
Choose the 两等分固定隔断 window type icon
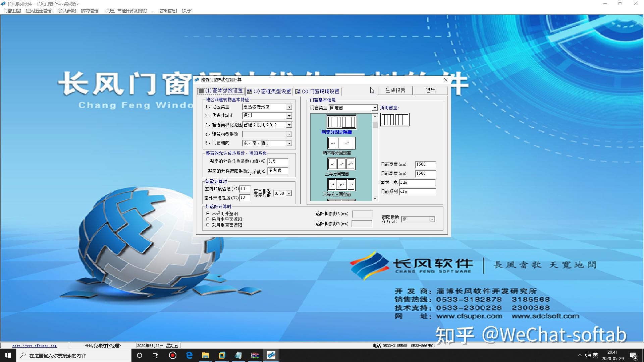[x=341, y=122]
